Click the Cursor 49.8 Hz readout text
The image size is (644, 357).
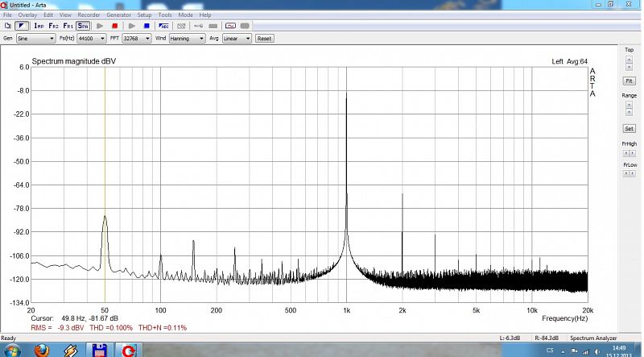pyautogui.click(x=74, y=318)
